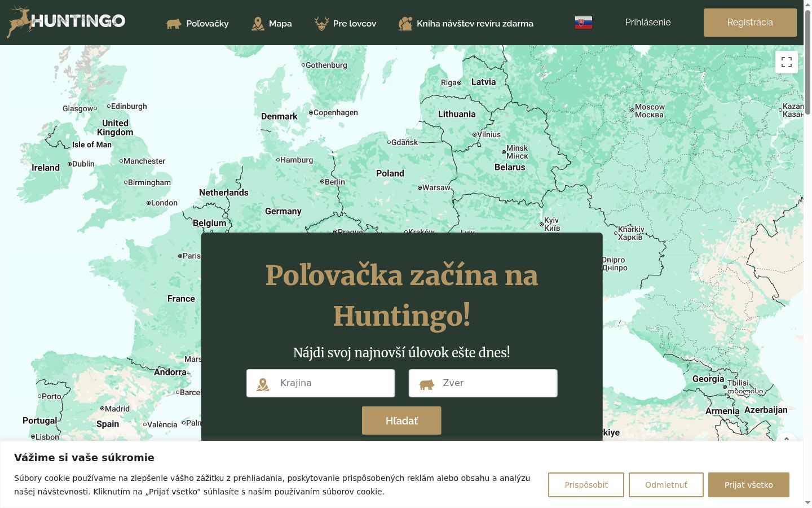
Task: Click the page scrollbar down arrow
Action: coord(807,503)
